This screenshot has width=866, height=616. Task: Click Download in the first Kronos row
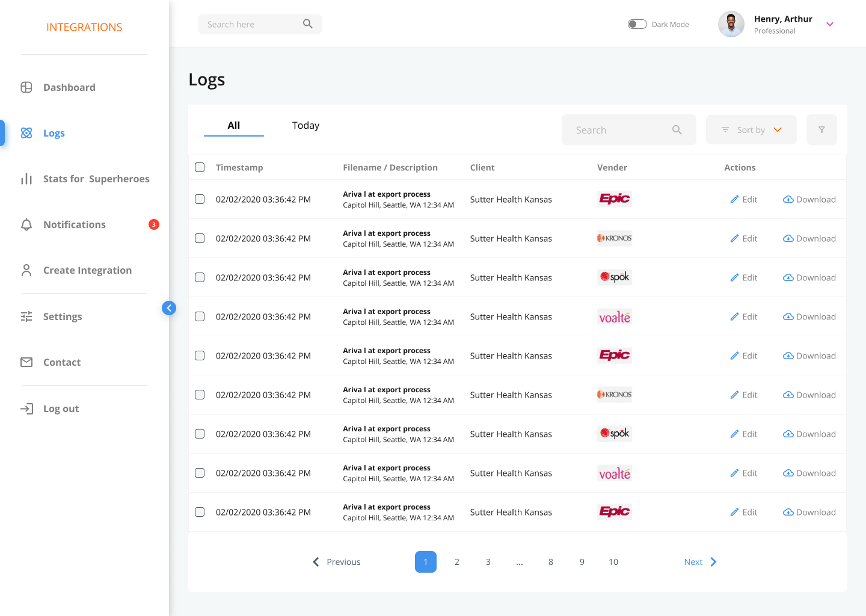pos(809,238)
